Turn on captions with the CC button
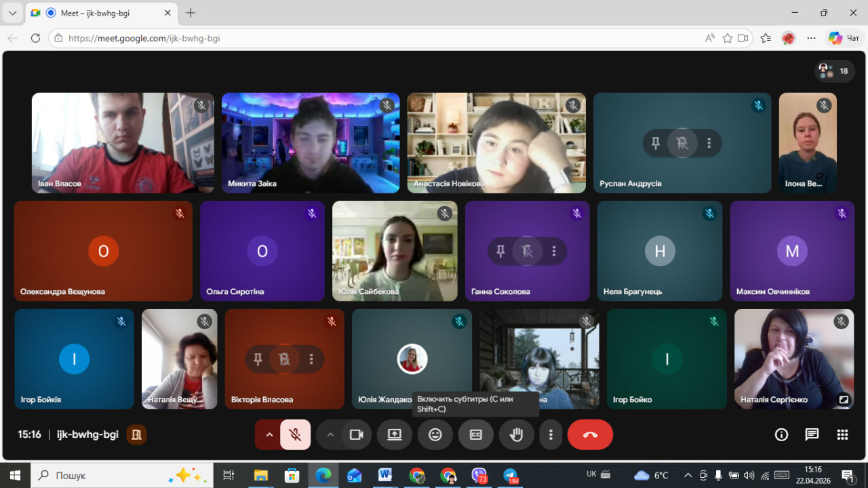This screenshot has height=488, width=868. click(x=476, y=434)
